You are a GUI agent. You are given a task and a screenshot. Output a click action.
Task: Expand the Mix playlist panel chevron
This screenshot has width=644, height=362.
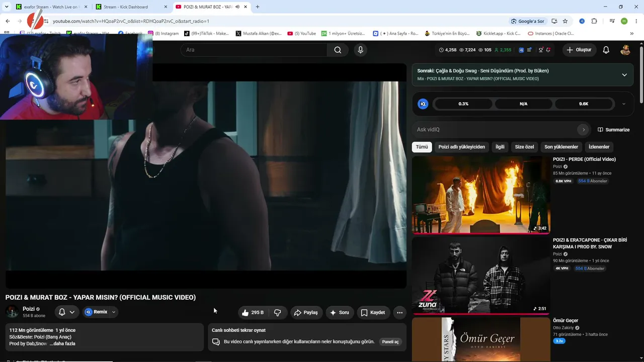click(x=624, y=75)
